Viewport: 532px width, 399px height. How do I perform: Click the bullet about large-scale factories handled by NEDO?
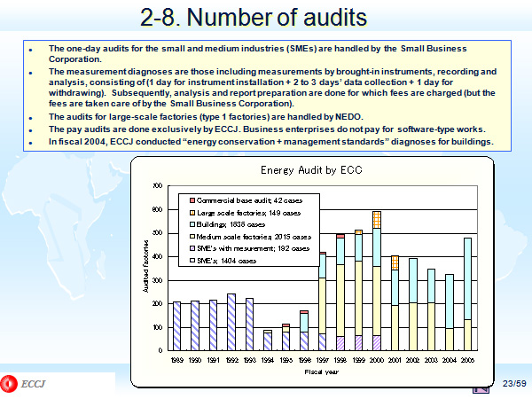tap(206, 117)
